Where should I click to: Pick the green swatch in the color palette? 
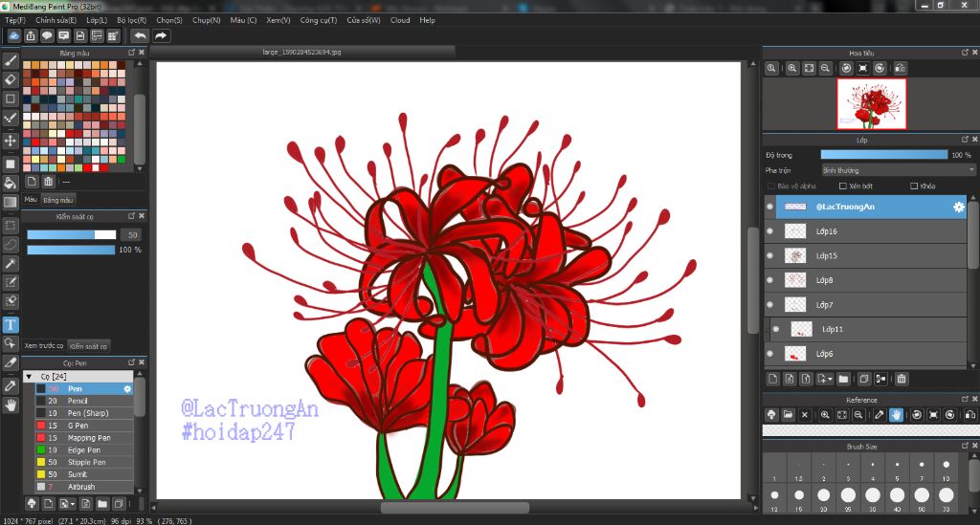point(121,159)
